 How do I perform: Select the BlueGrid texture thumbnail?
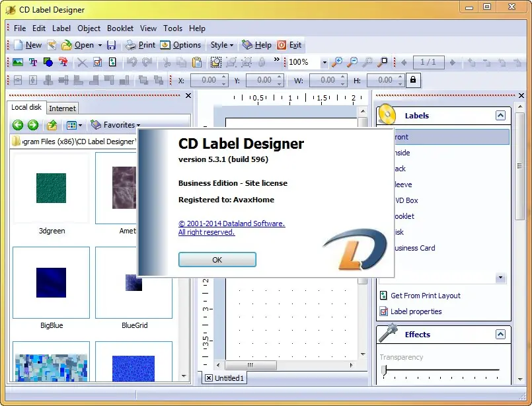click(133, 282)
